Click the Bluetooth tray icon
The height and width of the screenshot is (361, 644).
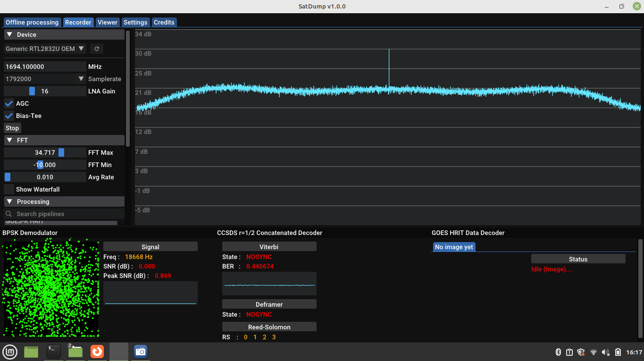click(558, 352)
